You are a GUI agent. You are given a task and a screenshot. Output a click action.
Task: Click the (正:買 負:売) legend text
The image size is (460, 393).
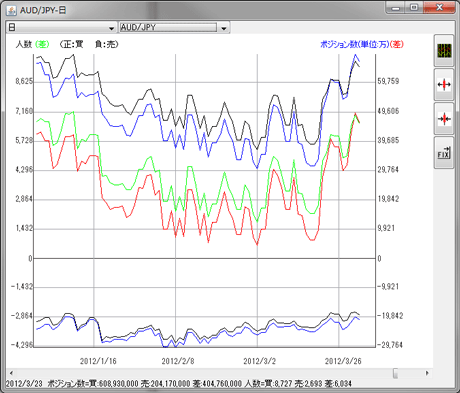point(89,44)
